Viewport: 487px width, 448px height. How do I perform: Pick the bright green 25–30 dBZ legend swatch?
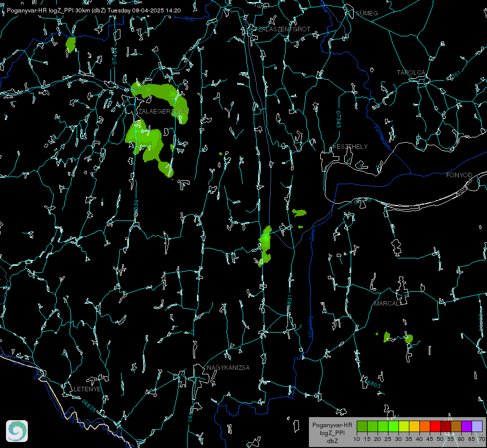pos(393,426)
